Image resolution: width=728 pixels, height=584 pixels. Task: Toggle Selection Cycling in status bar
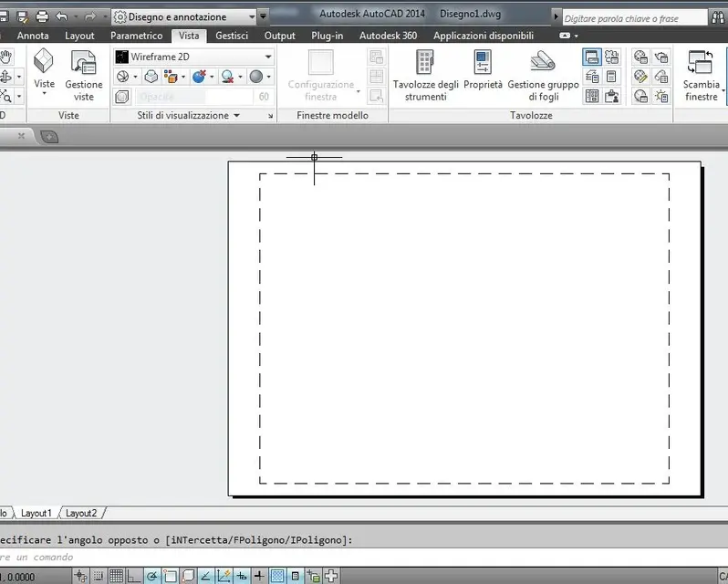tap(314, 576)
